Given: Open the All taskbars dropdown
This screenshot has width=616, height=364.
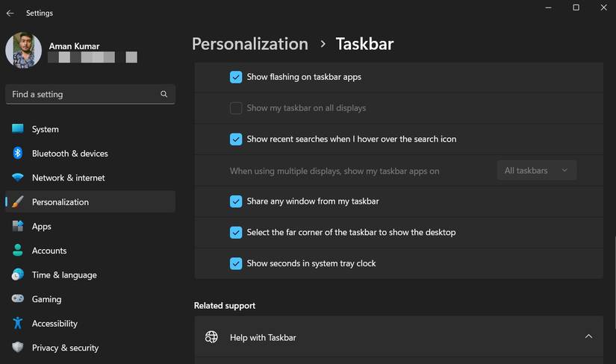Looking at the screenshot, I should [536, 170].
